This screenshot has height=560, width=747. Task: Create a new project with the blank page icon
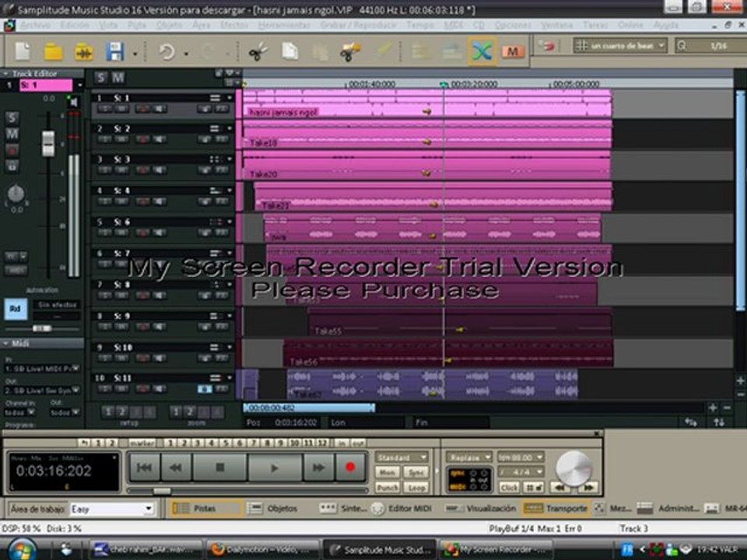[x=23, y=51]
